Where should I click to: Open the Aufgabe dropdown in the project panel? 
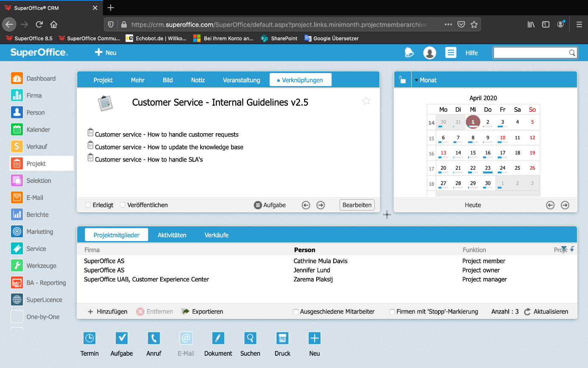click(x=270, y=205)
